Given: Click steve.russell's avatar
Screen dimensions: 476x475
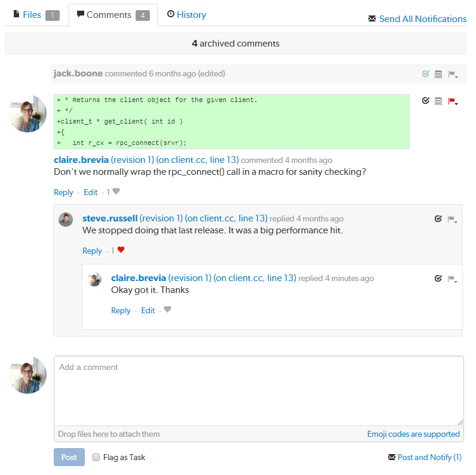Looking at the screenshot, I should (x=66, y=220).
